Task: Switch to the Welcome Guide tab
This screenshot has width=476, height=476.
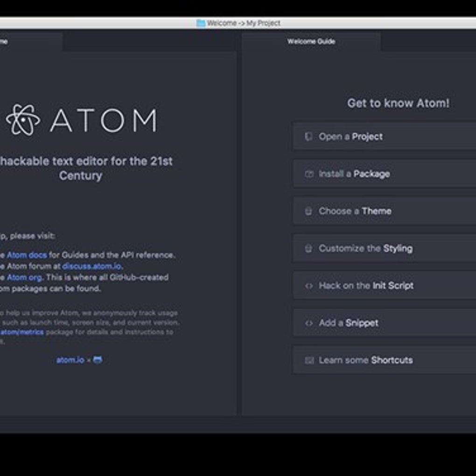Action: [x=311, y=42]
